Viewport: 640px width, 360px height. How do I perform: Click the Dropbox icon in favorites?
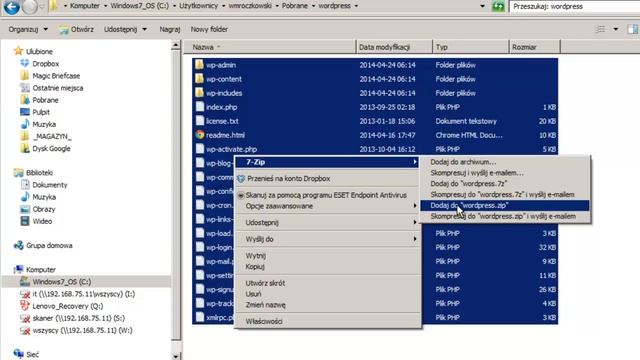pyautogui.click(x=24, y=63)
